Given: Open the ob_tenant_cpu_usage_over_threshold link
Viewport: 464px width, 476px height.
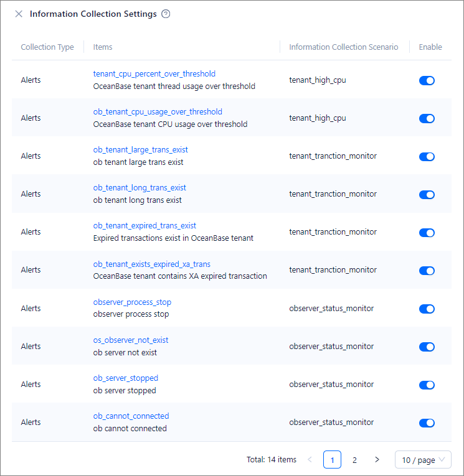Looking at the screenshot, I should [x=158, y=112].
